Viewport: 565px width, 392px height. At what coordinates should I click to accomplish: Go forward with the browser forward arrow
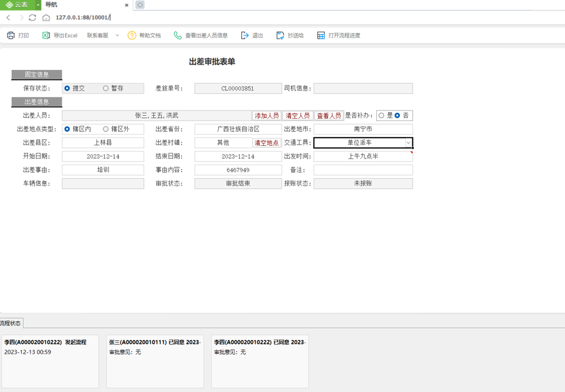click(x=21, y=17)
